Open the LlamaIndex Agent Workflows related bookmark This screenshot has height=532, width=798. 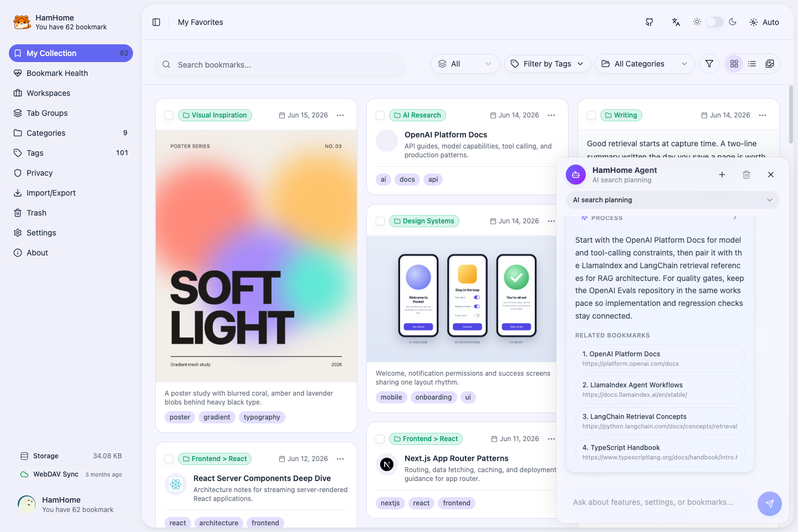coord(659,390)
